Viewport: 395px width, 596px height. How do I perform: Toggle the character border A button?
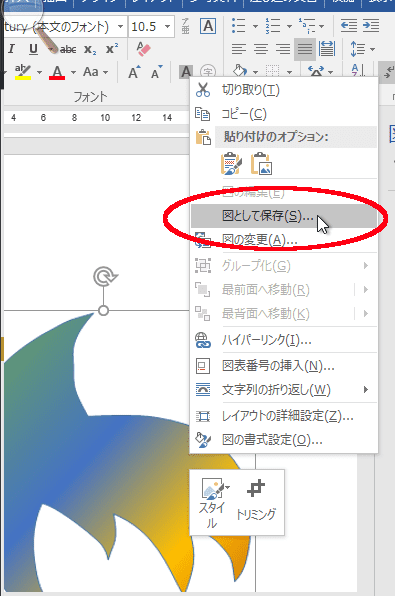208,26
